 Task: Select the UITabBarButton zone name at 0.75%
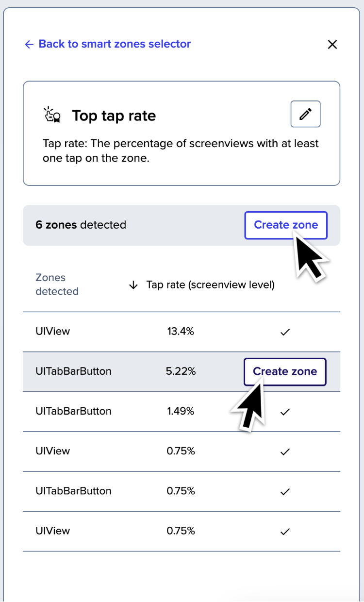73,491
